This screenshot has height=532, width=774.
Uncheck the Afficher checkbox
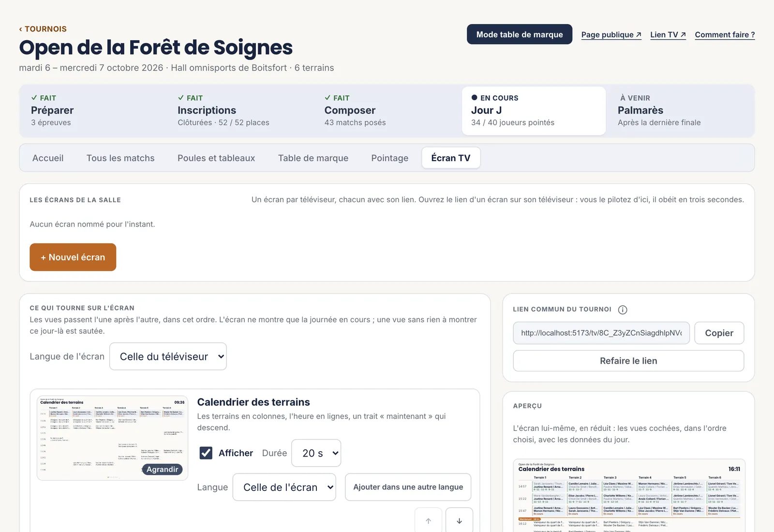(x=206, y=453)
